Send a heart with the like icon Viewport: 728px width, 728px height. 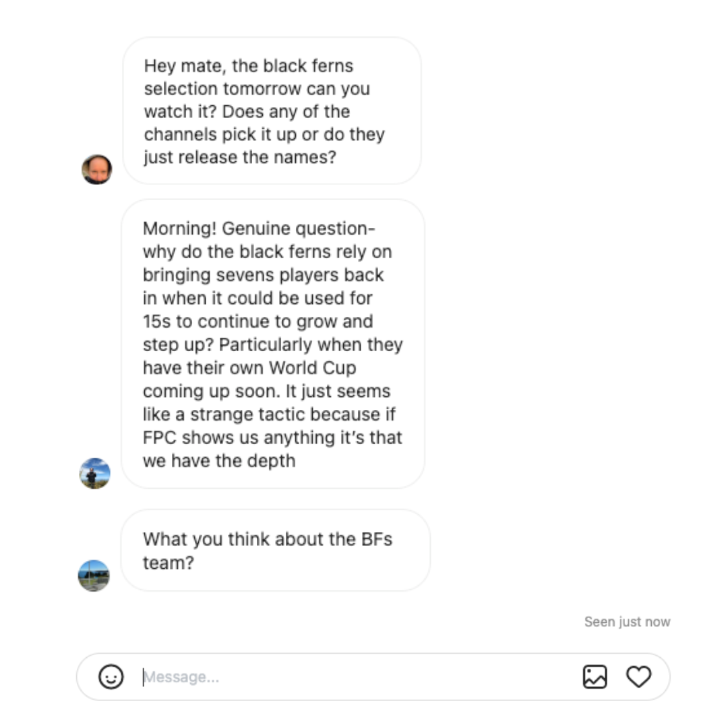639,677
